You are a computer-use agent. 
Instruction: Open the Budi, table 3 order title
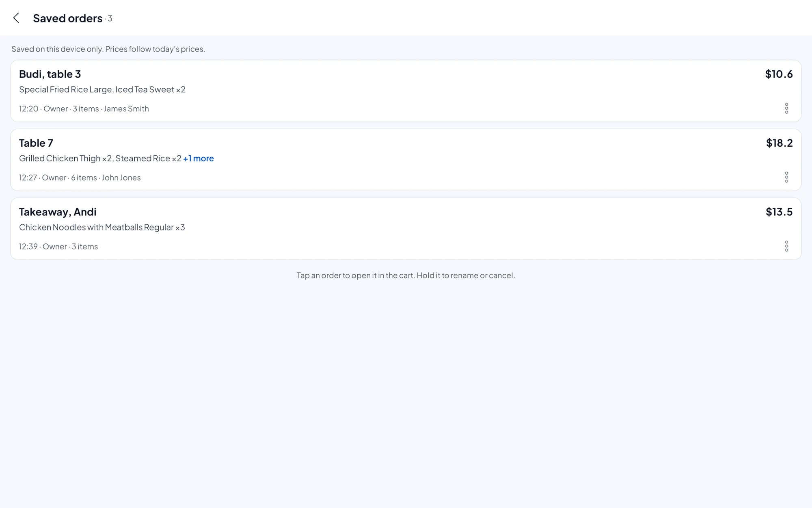50,74
